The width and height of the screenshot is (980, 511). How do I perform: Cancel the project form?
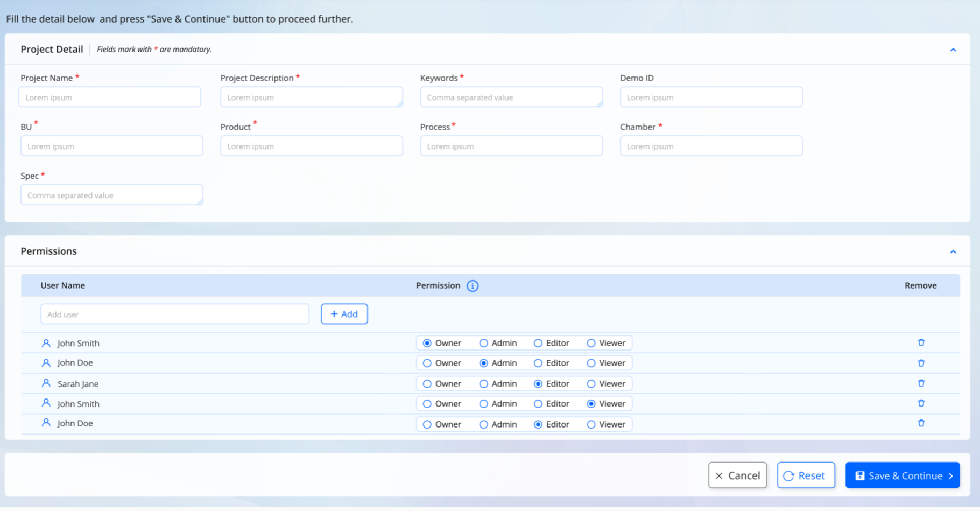(x=737, y=475)
